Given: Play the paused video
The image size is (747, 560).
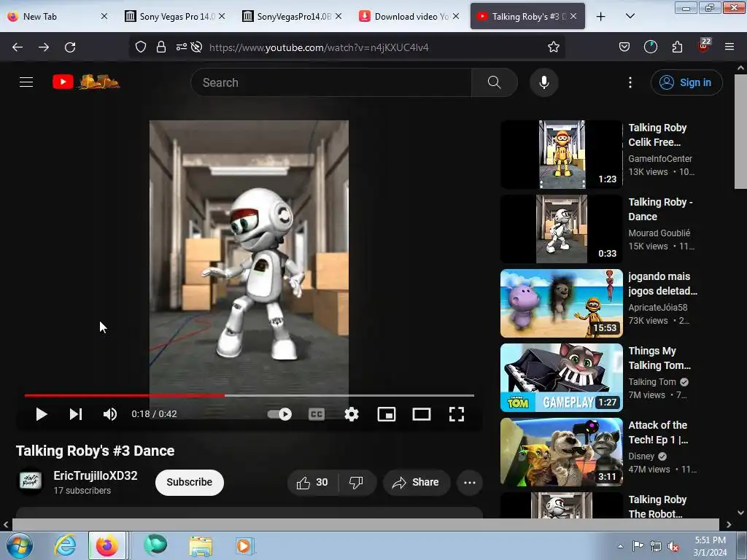Looking at the screenshot, I should 42,414.
